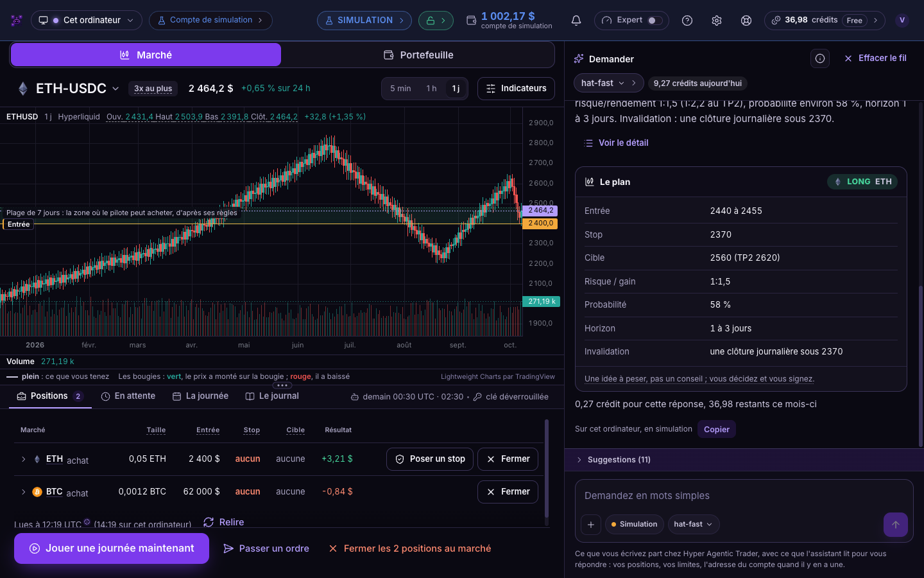Toggle the Simulation chip in prompt box
924x578 pixels.
634,525
